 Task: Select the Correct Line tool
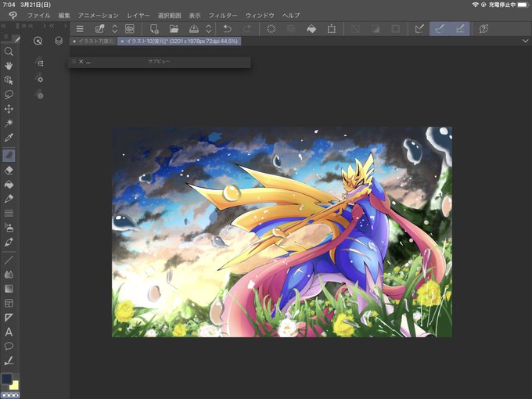(x=9, y=361)
